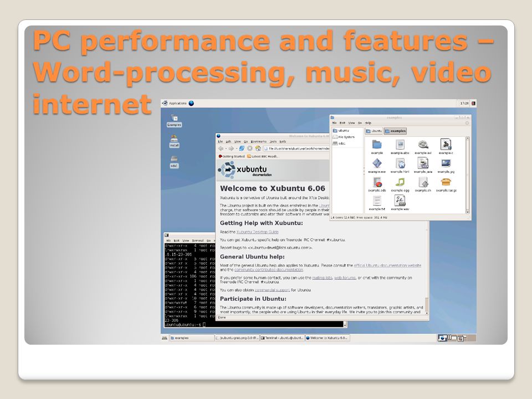The width and height of the screenshot is (532, 399).
Task: Select sda1 in the file manager sidebar
Action: (339, 144)
